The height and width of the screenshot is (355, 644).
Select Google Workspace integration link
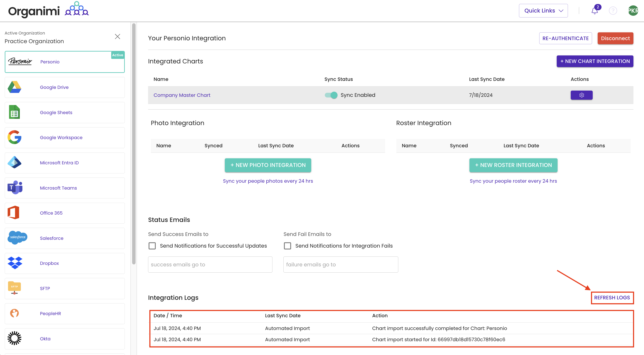(61, 137)
